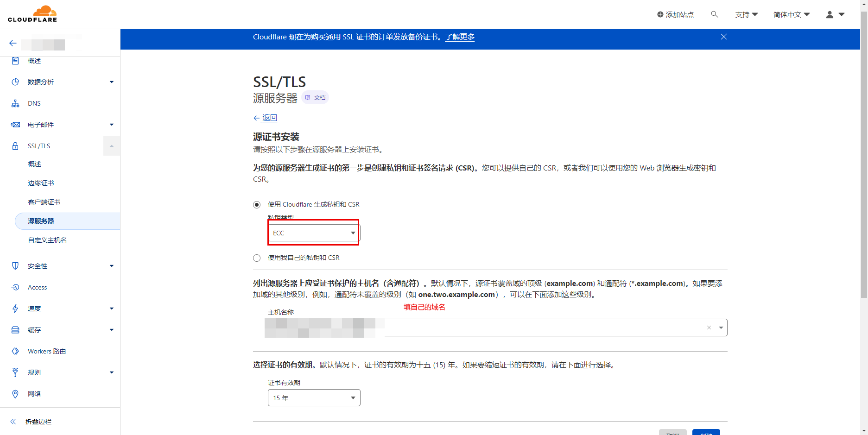The width and height of the screenshot is (868, 435).
Task: Select 使用我自己的私钥和 CSR radio
Action: [x=257, y=258]
